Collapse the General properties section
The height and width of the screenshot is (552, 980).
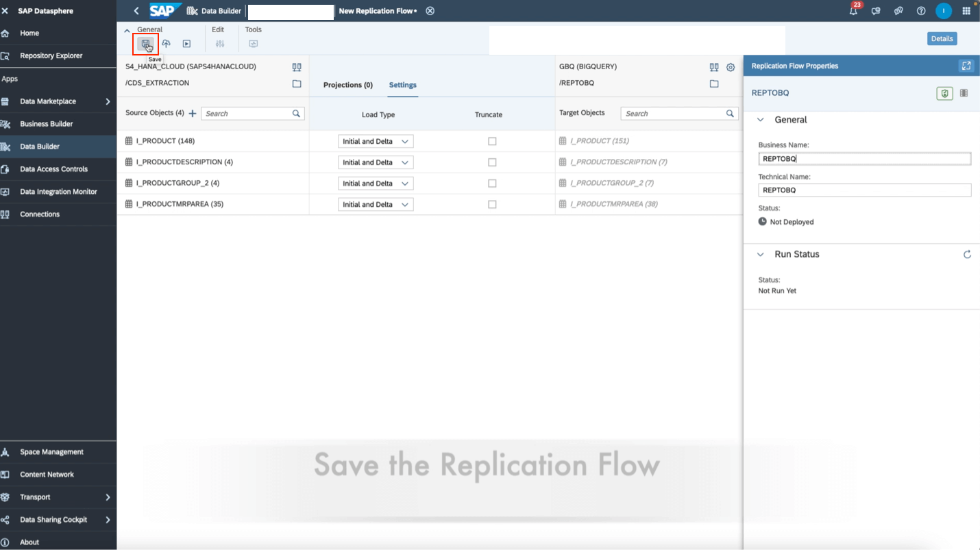click(760, 119)
